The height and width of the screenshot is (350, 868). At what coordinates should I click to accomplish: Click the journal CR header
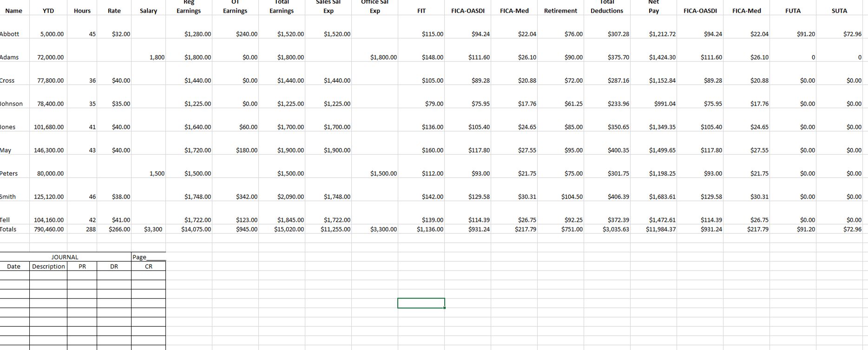point(149,266)
